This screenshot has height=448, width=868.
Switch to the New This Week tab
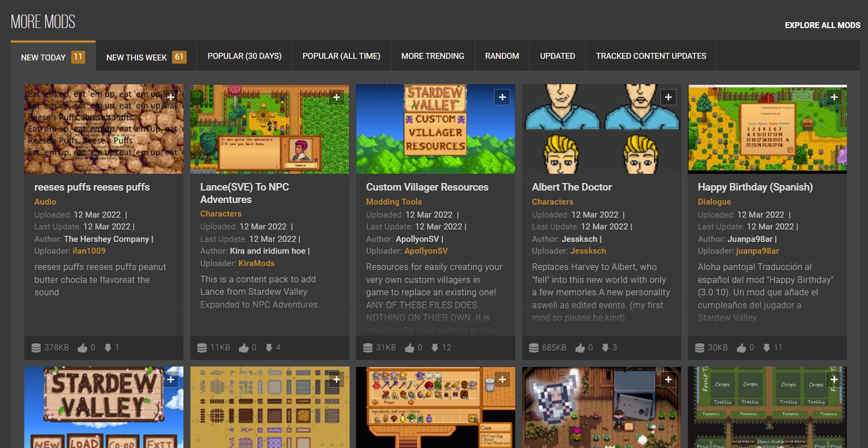pos(146,57)
